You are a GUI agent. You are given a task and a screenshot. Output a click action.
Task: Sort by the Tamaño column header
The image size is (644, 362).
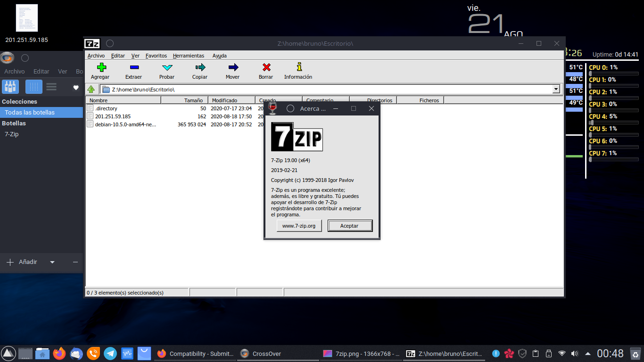pyautogui.click(x=185, y=100)
